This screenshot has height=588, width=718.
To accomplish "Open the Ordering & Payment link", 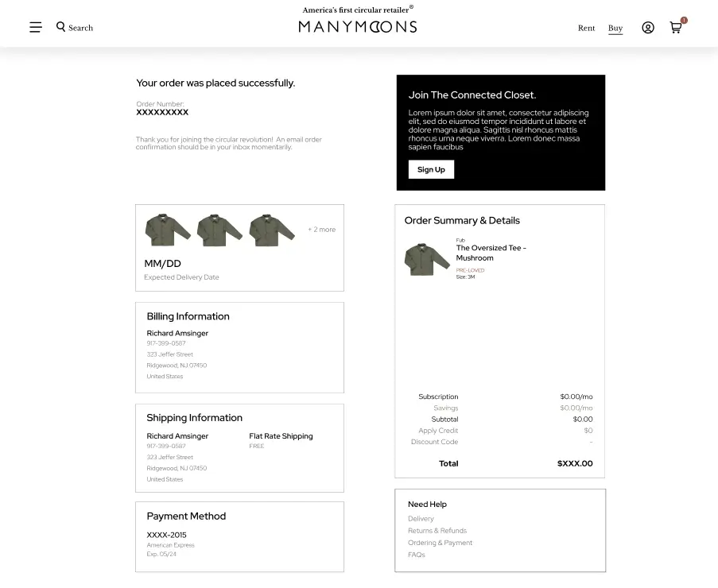I will coord(440,543).
